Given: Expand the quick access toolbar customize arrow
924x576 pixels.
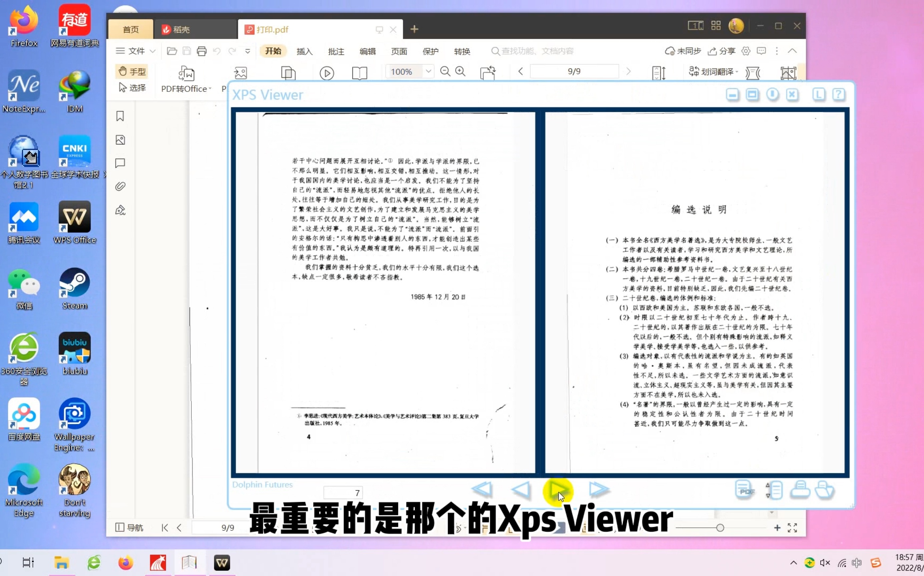Looking at the screenshot, I should [248, 51].
